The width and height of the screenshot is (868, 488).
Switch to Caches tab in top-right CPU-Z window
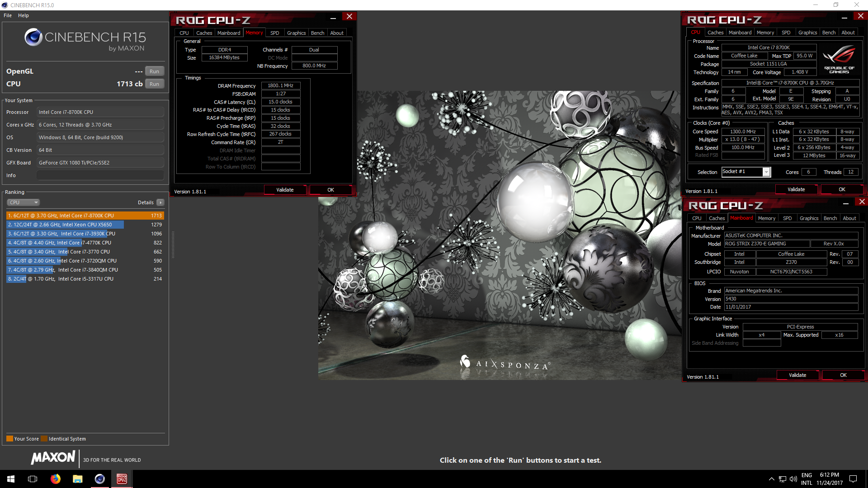click(x=715, y=33)
